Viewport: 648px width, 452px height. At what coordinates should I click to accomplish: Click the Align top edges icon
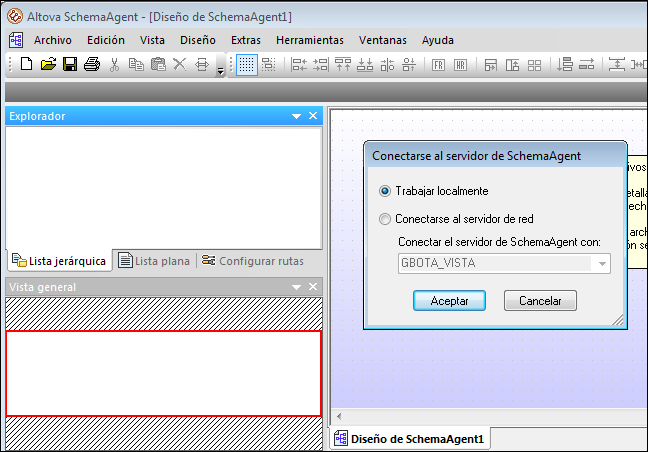point(343,64)
